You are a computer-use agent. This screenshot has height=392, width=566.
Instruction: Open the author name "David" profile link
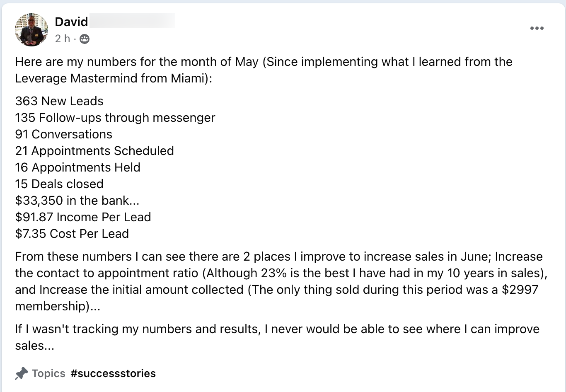(x=71, y=22)
